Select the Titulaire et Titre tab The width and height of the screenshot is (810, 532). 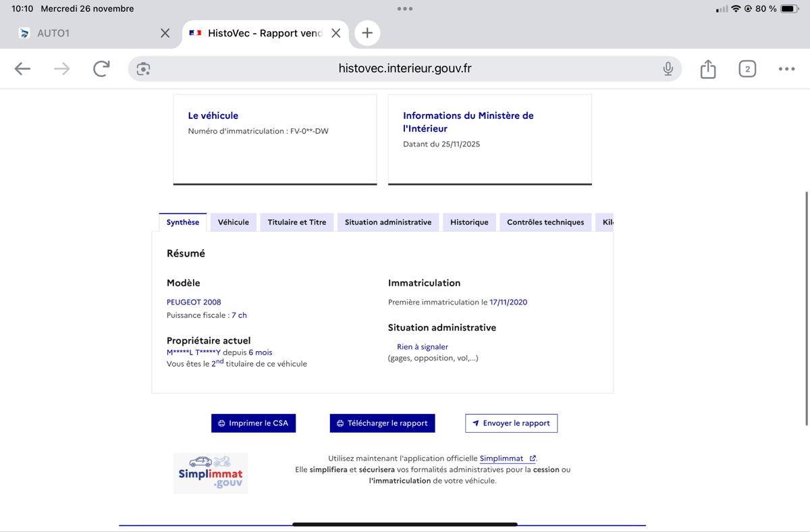coord(296,222)
